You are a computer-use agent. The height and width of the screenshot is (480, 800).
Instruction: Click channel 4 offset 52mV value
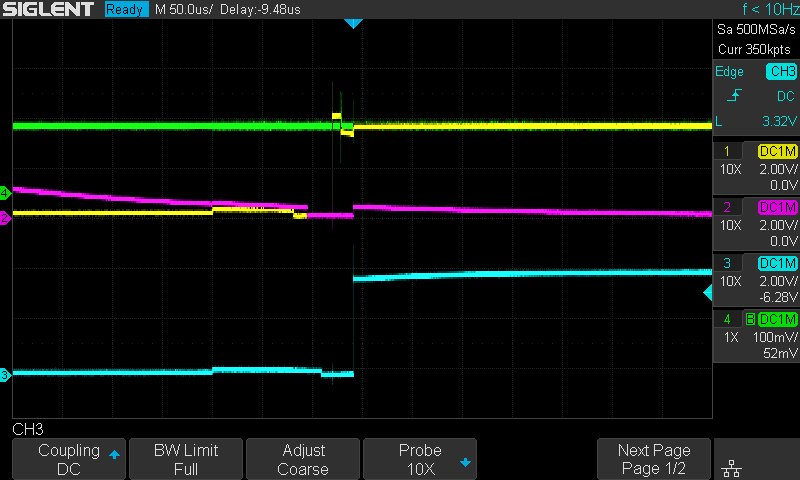(x=780, y=353)
